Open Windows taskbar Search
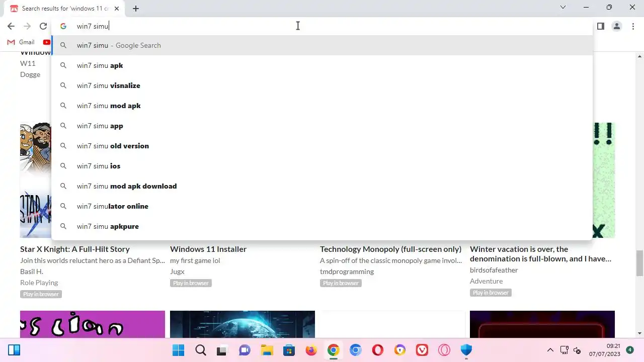 [x=200, y=350]
